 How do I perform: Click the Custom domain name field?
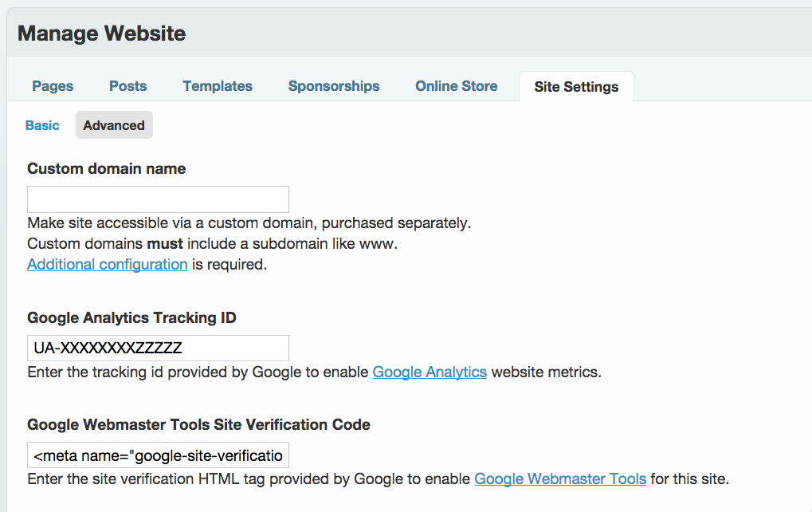158,199
